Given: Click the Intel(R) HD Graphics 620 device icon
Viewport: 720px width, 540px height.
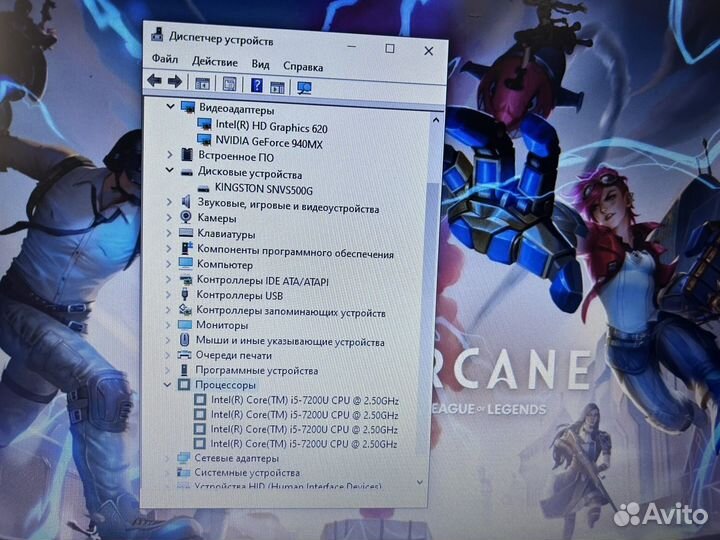Looking at the screenshot, I should (x=204, y=124).
